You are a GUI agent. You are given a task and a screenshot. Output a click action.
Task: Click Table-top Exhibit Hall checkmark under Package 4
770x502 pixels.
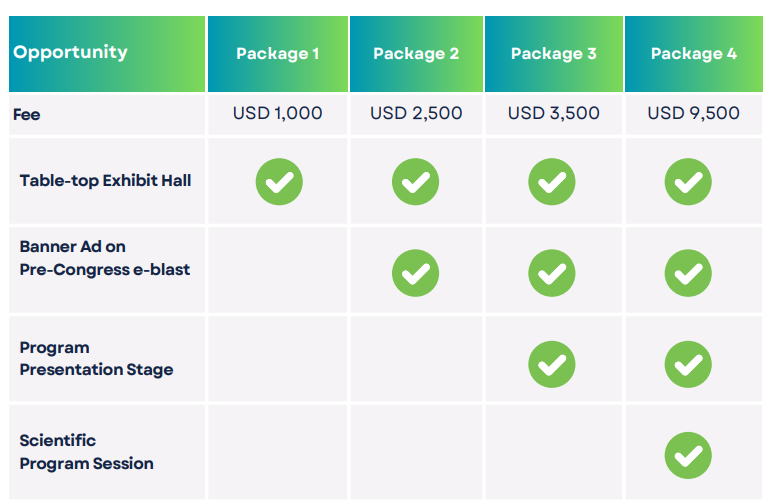(x=688, y=181)
